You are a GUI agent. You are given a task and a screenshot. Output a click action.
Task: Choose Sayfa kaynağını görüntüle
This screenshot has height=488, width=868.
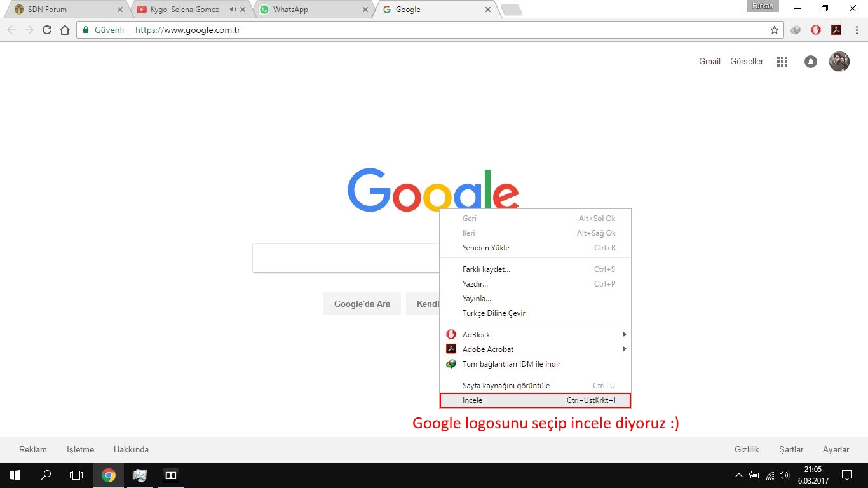tap(536, 386)
